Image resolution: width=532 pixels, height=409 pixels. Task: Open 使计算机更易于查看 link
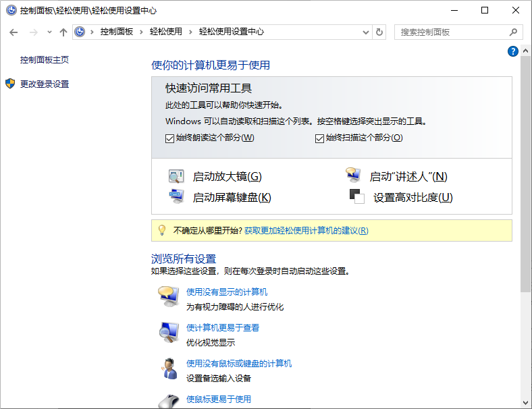point(223,327)
